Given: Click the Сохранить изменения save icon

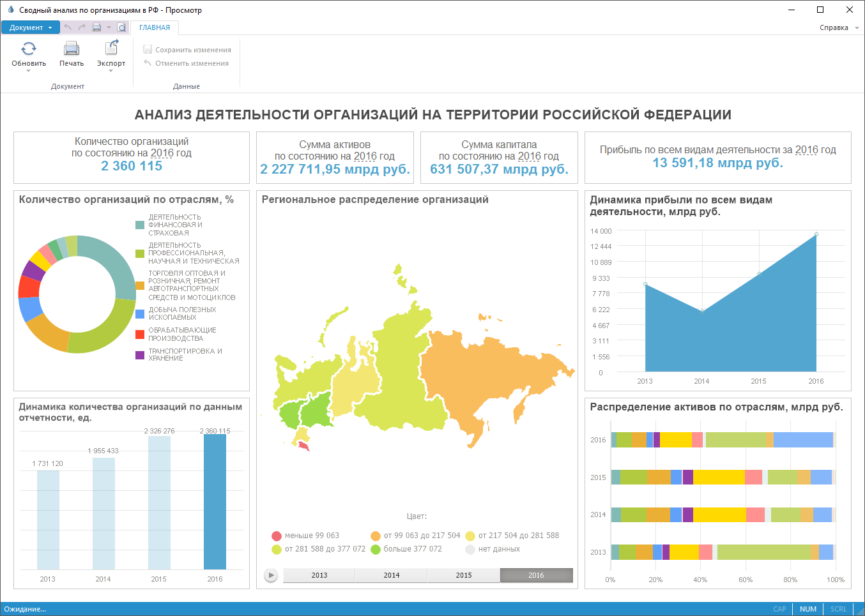Looking at the screenshot, I should point(148,50).
